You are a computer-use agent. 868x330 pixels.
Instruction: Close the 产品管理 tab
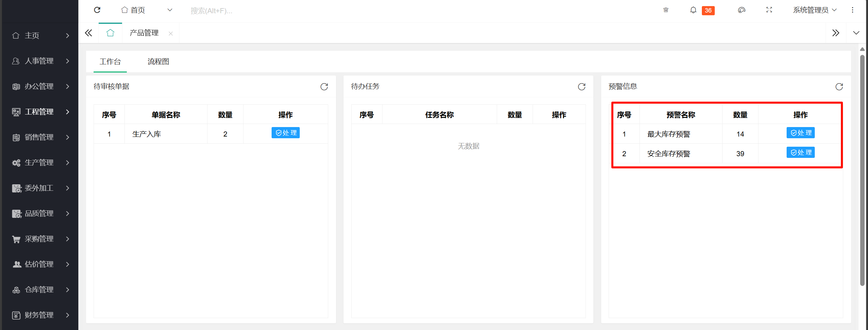pos(171,33)
